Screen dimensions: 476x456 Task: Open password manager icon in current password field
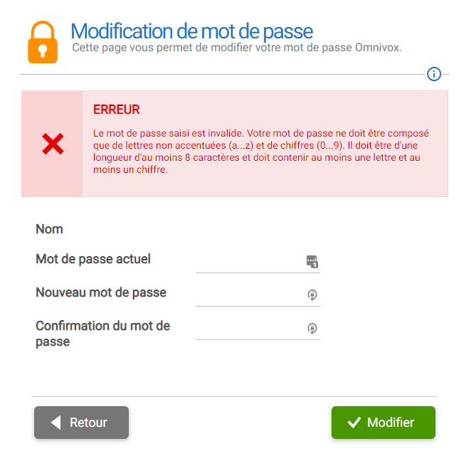[312, 261]
